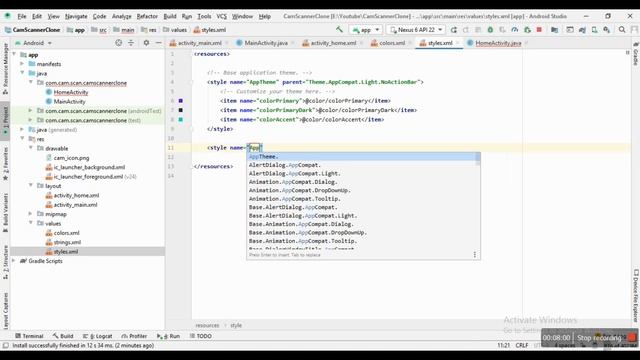The height and width of the screenshot is (360, 640).
Task: Expand the java (generated) folder
Action: 22,129
